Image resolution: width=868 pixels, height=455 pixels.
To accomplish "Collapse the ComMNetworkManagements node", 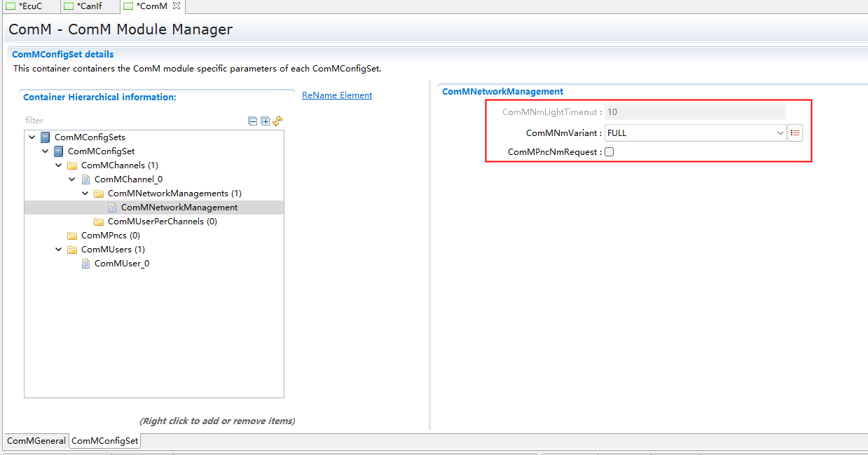I will (x=85, y=193).
